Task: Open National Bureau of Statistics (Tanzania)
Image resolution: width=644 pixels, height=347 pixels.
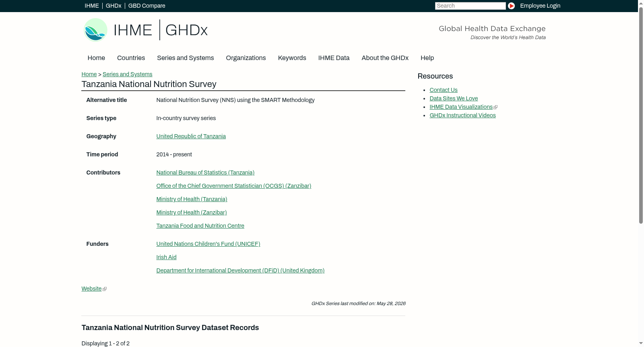Action: (x=205, y=172)
